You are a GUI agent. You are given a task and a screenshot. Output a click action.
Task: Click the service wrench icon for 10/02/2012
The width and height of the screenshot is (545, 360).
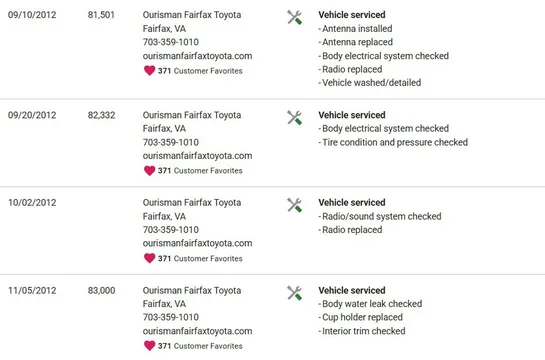click(x=294, y=205)
